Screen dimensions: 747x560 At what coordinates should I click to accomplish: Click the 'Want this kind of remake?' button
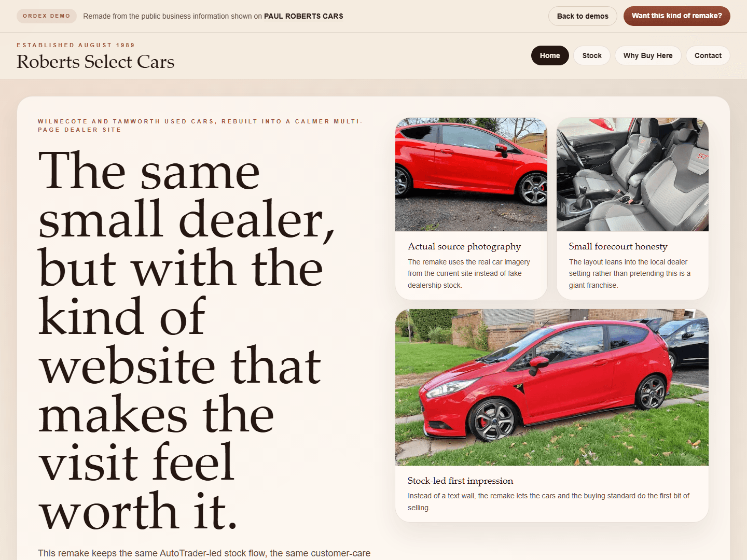[676, 16]
